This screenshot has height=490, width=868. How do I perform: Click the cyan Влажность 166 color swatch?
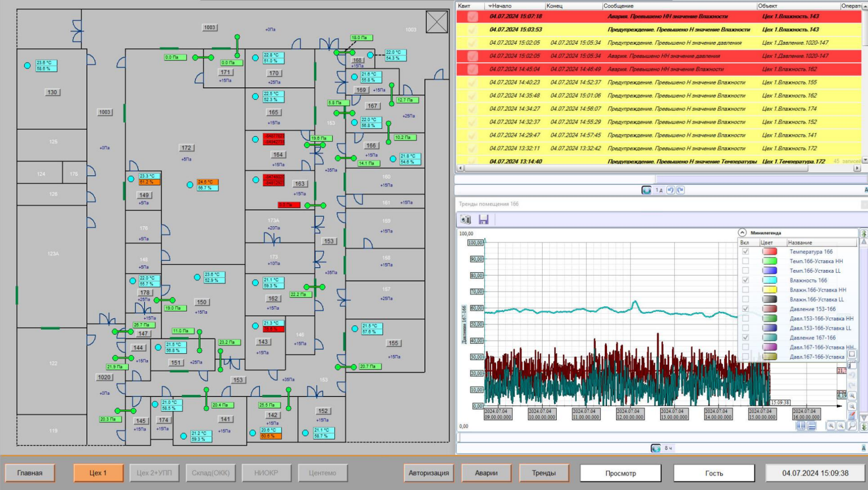point(769,280)
